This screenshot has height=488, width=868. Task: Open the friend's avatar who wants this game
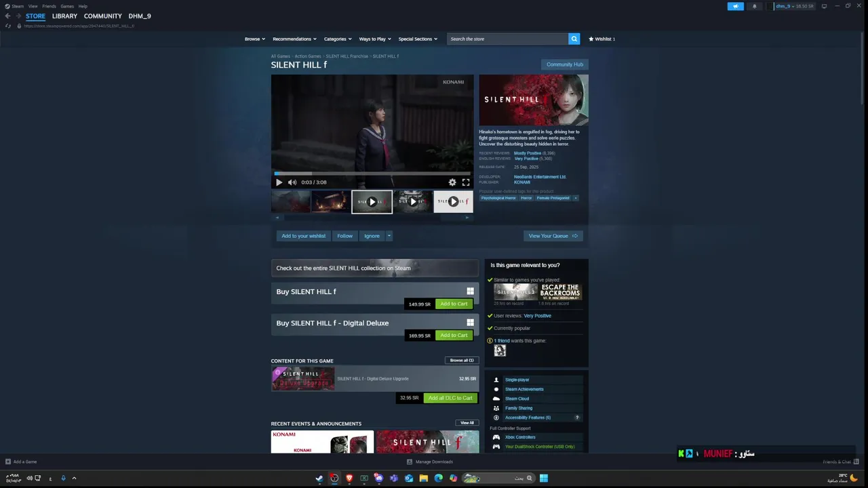pos(500,350)
